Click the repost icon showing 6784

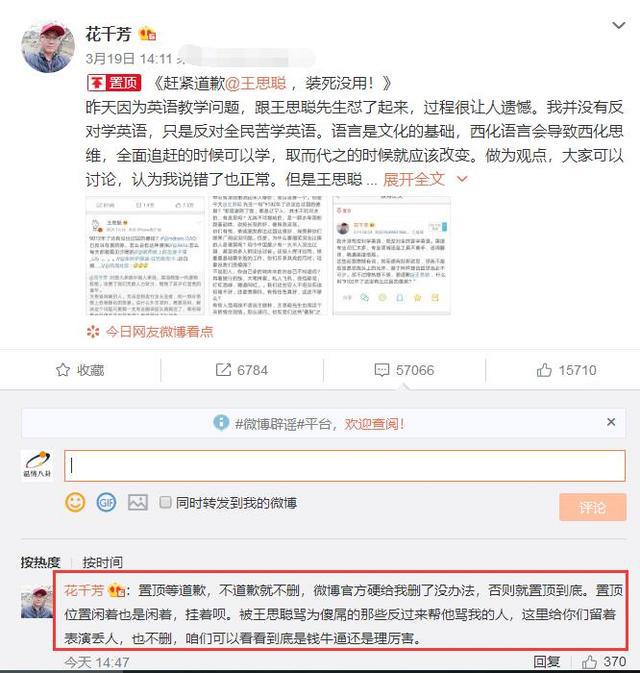pyautogui.click(x=223, y=370)
